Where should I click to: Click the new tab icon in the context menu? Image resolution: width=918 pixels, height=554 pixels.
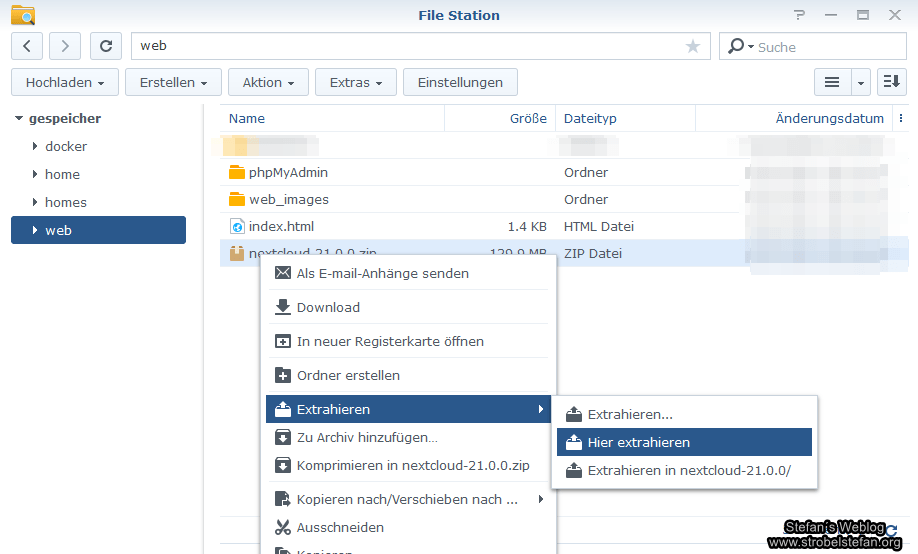[x=283, y=341]
